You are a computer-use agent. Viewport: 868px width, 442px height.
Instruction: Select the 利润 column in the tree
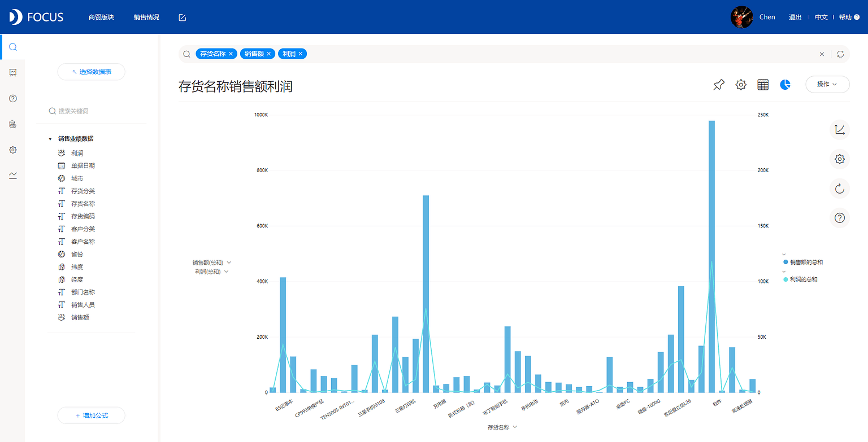pos(77,153)
